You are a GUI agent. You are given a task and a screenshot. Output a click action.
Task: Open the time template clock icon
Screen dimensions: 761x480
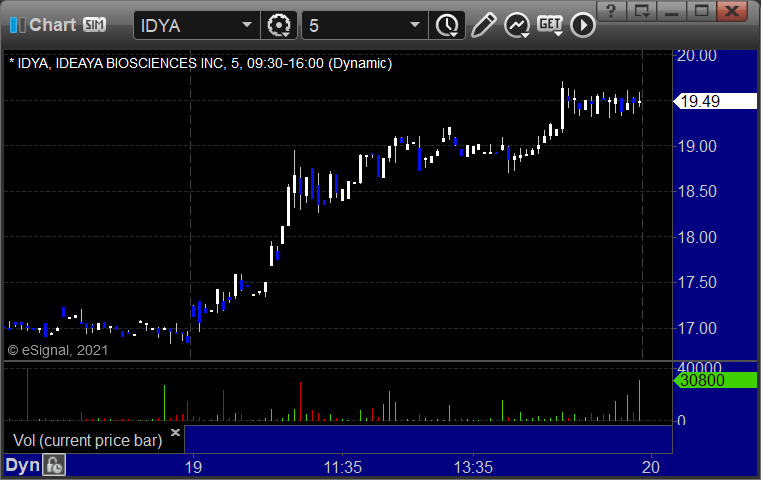447,25
